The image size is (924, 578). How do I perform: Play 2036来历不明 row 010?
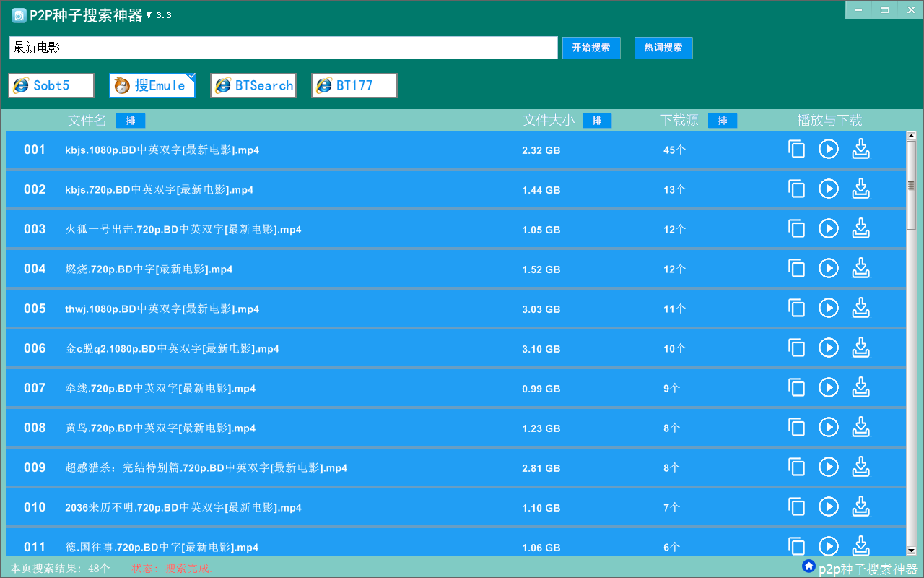[829, 507]
